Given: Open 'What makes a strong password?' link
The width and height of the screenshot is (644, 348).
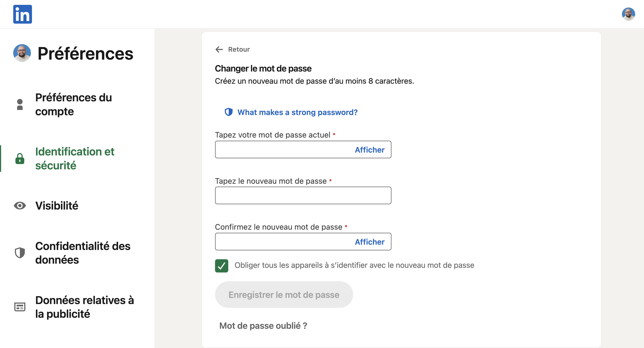Looking at the screenshot, I should click(x=298, y=112).
